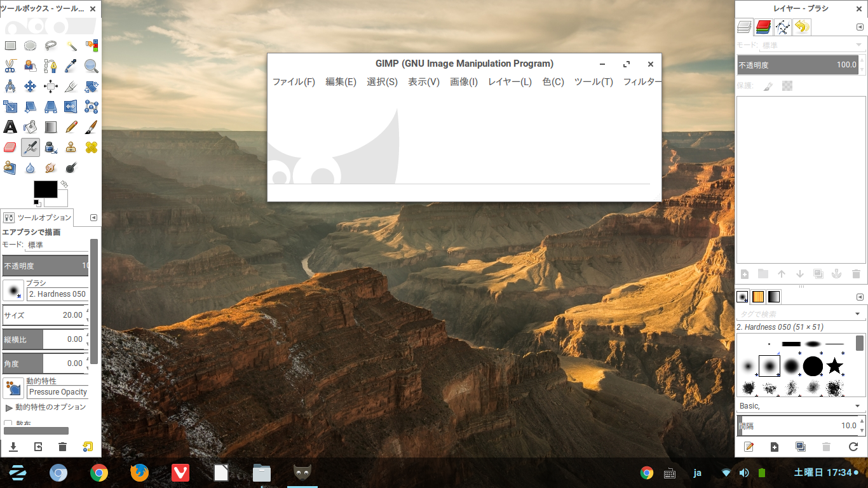
Task: Activate the Eraser tool
Action: (10, 147)
